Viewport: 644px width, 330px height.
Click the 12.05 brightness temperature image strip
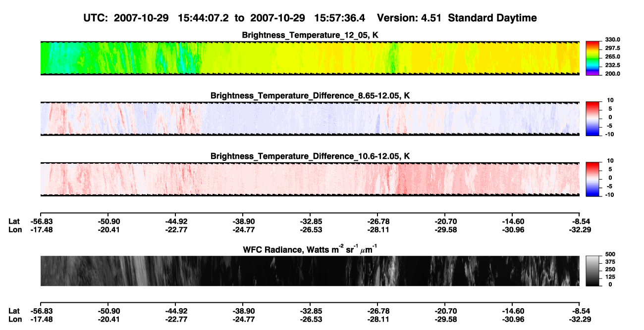tap(310, 58)
